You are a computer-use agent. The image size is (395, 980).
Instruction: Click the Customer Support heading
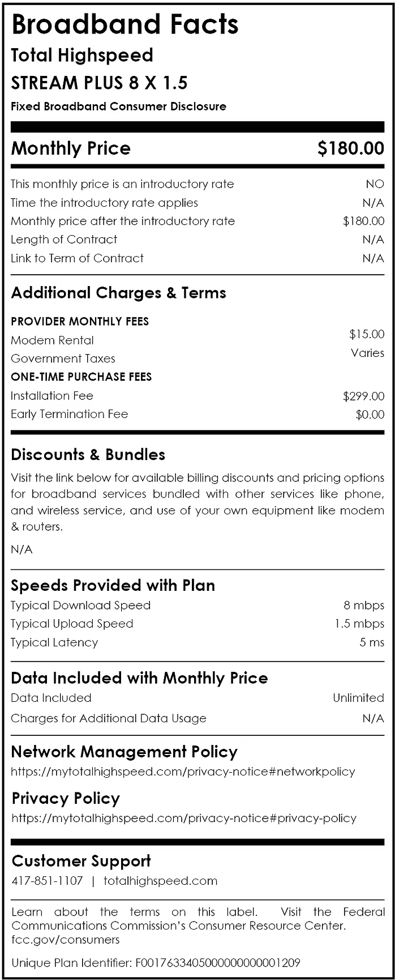coord(81,861)
